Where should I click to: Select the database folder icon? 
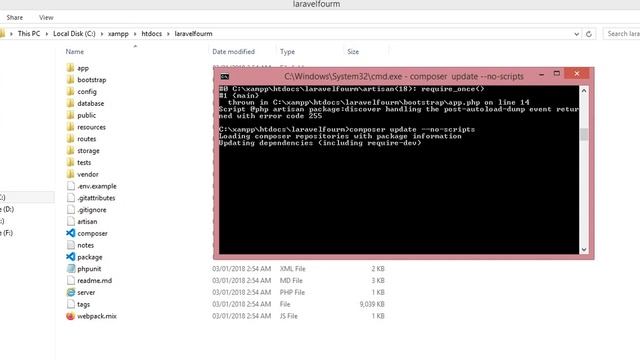point(70,103)
